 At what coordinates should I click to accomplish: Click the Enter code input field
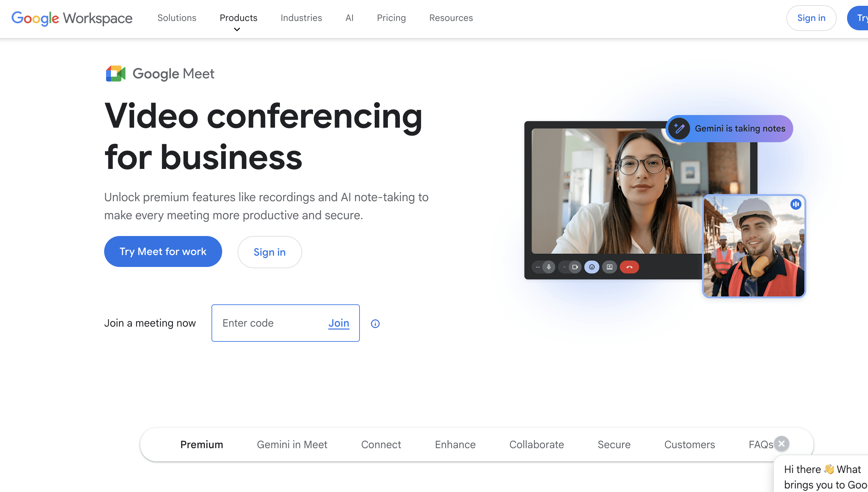267,323
